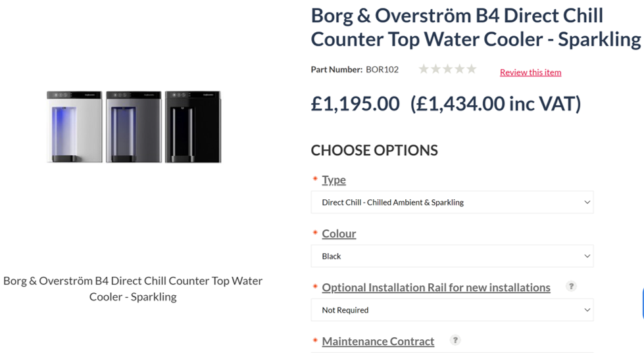644x353 pixels.
Task: Click the Colour option label
Action: point(339,233)
